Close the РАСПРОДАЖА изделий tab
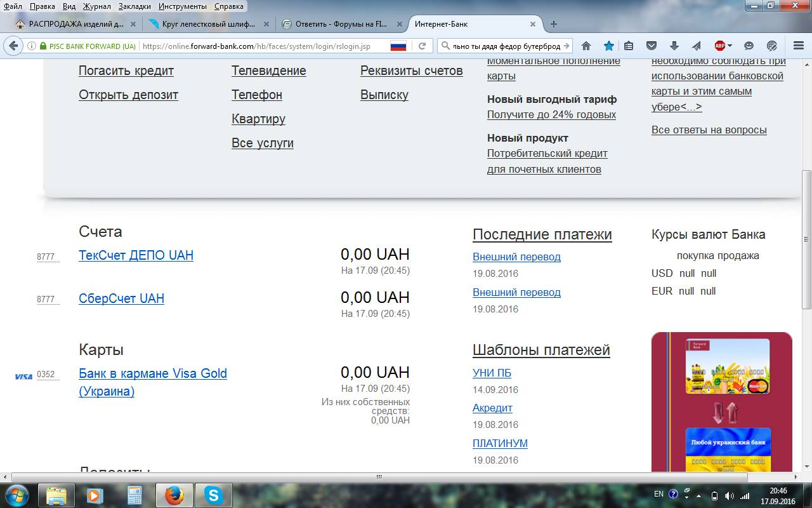 [133, 24]
